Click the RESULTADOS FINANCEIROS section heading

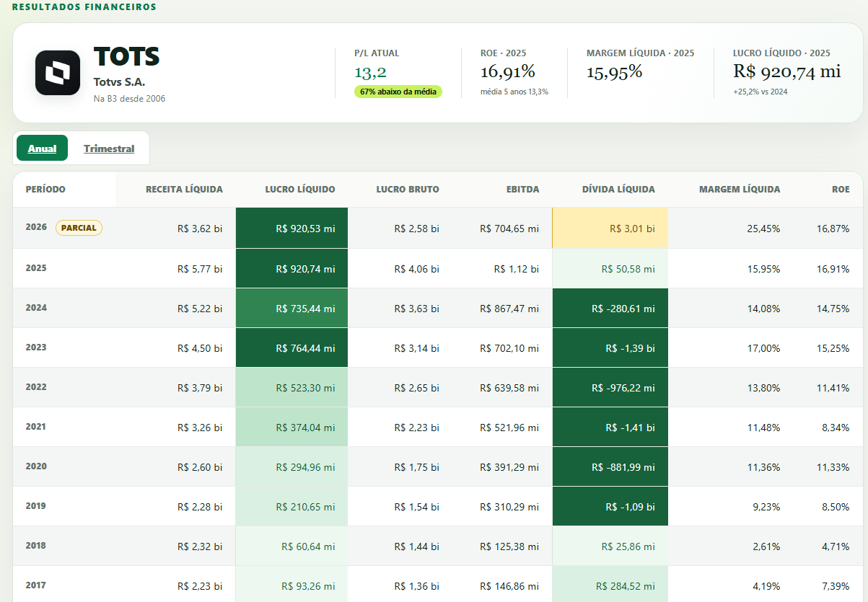click(84, 7)
